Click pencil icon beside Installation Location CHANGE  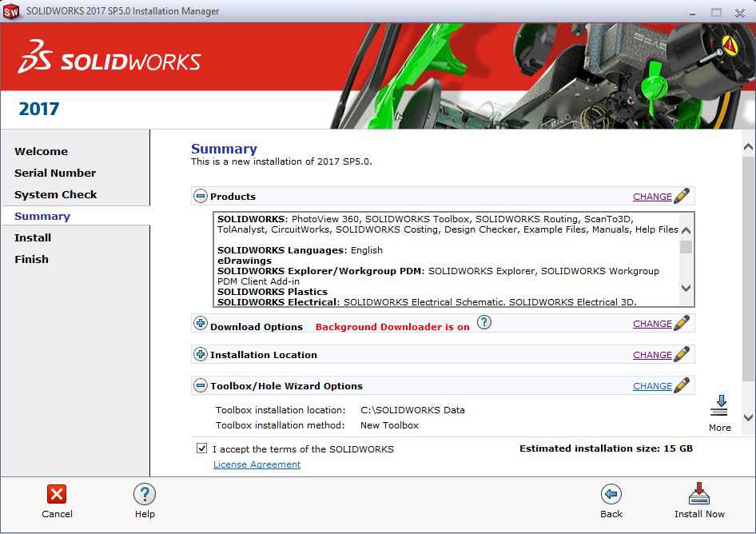[x=682, y=354]
